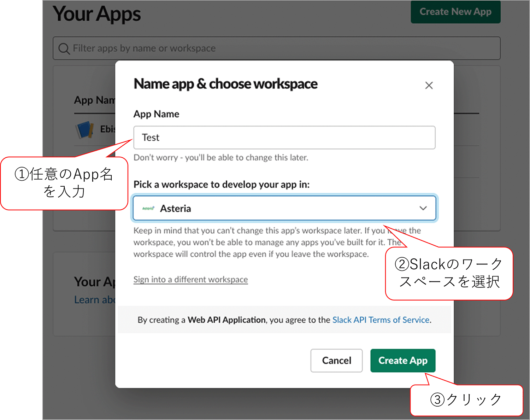Click the 'Your Apps' page heading
This screenshot has height=420, width=530.
click(x=97, y=14)
